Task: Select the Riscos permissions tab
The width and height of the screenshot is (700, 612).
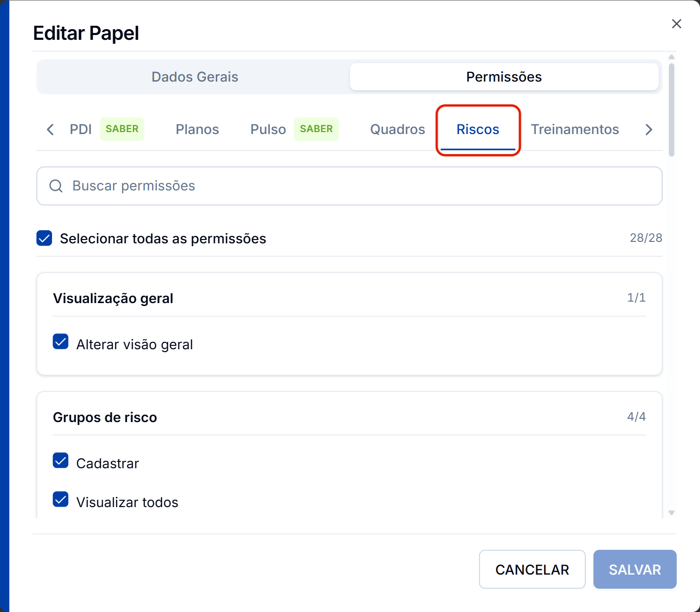Action: (x=478, y=129)
